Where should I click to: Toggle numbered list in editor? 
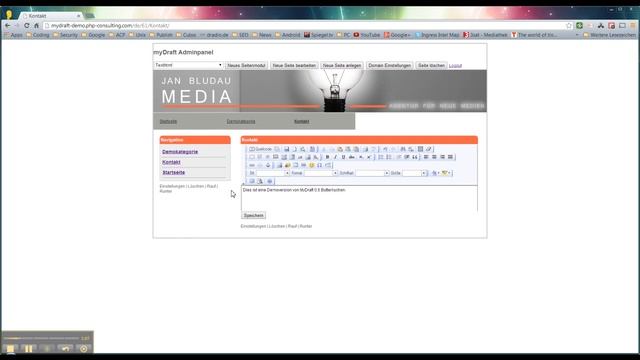click(x=381, y=157)
